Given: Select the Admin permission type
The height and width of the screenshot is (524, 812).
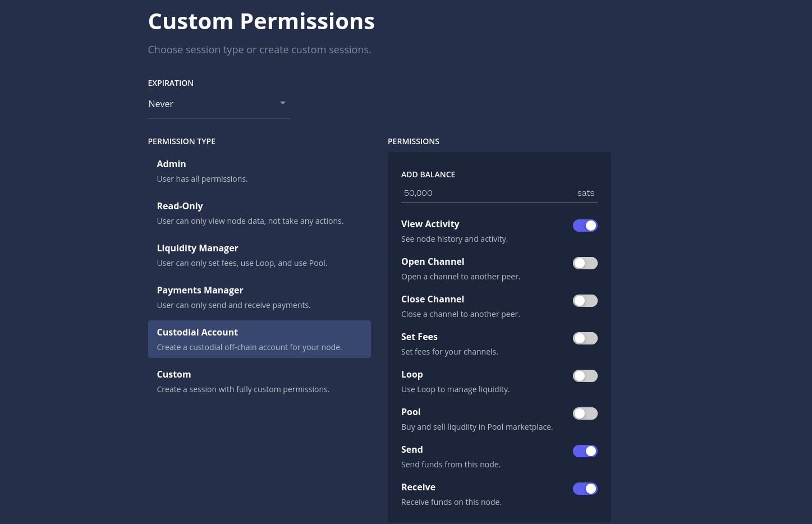Looking at the screenshot, I should pos(259,171).
